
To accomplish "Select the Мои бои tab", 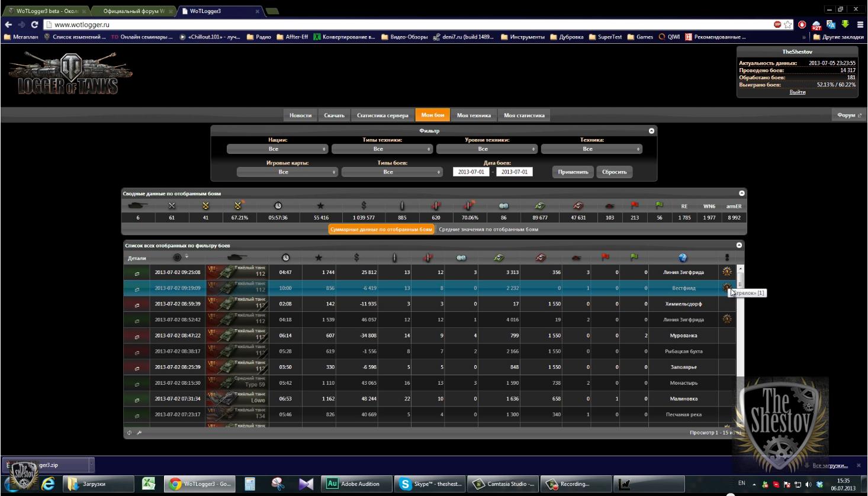I will tap(433, 115).
